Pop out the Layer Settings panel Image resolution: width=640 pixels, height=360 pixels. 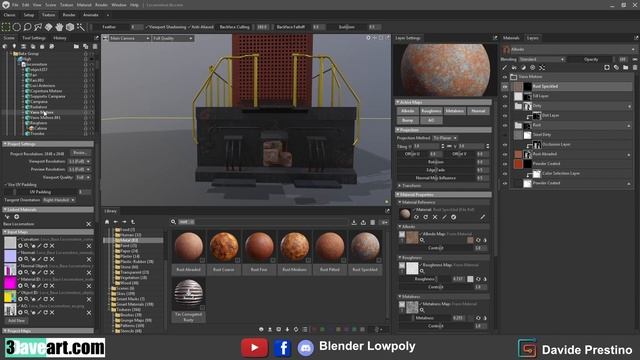point(495,38)
